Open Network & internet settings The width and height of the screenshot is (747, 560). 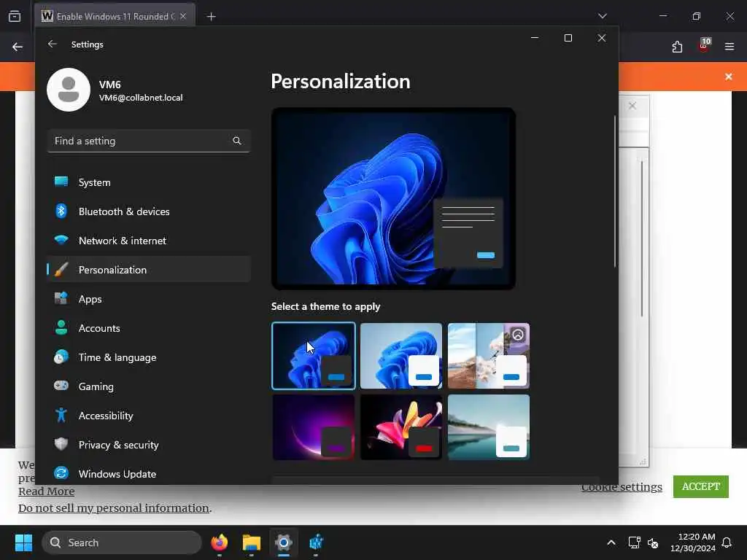(x=149, y=241)
